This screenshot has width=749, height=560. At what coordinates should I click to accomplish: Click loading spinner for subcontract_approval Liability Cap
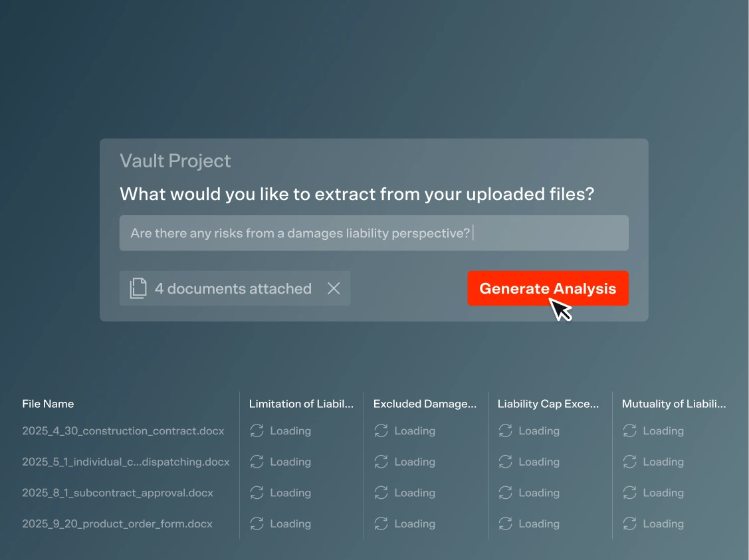[505, 493]
